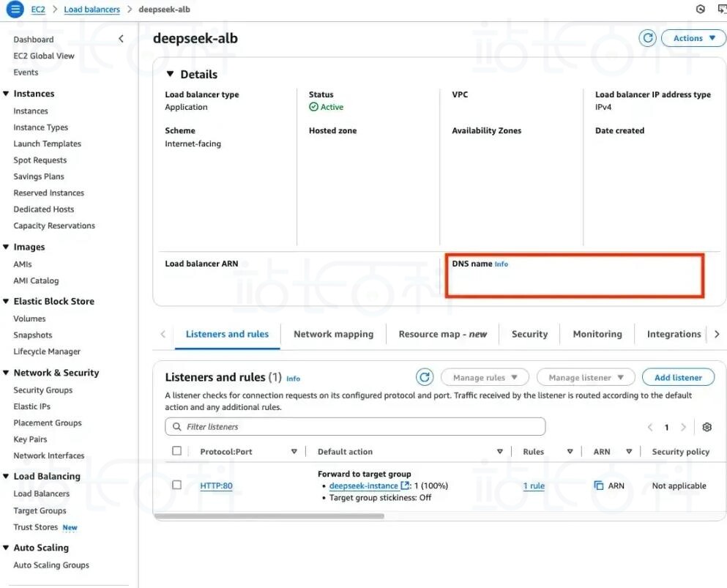The width and height of the screenshot is (727, 588).
Task: Collapse the Images sidebar group
Action: (x=6, y=248)
